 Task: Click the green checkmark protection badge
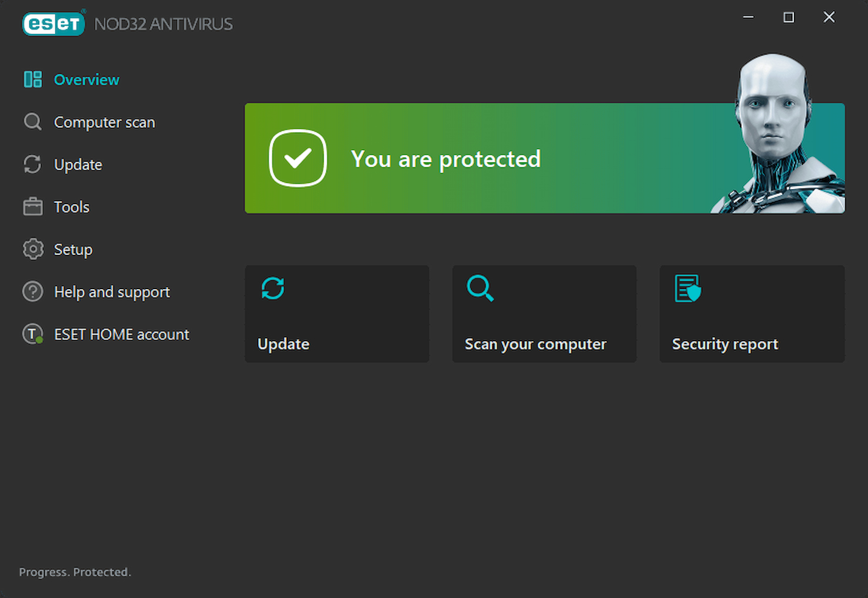(x=298, y=158)
